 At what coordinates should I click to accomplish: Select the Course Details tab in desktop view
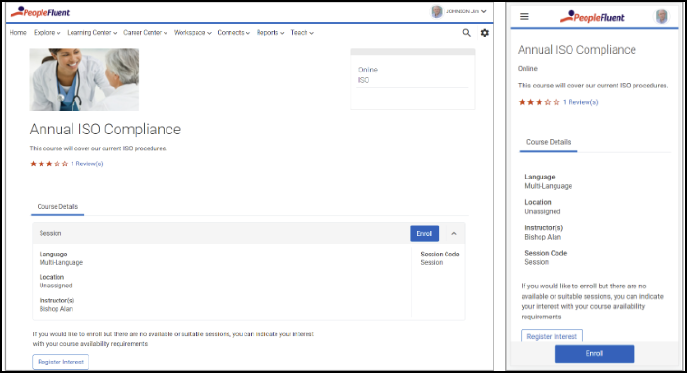(57, 206)
